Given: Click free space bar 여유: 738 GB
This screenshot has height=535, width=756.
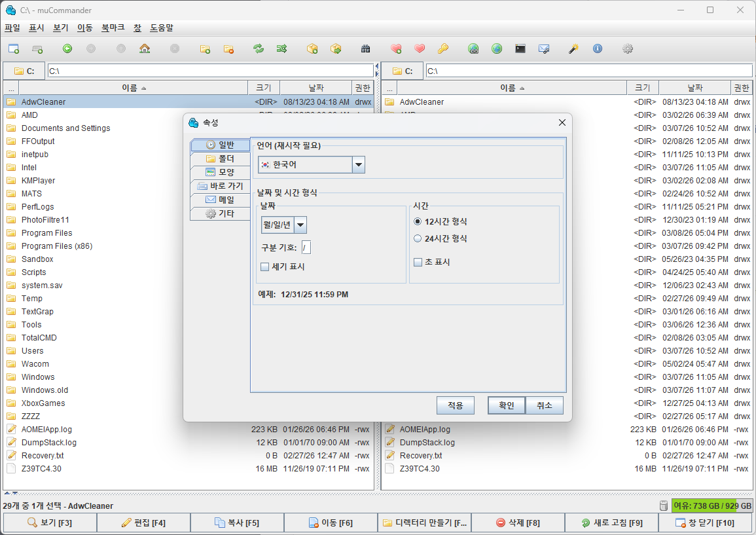Looking at the screenshot, I should [x=711, y=506].
